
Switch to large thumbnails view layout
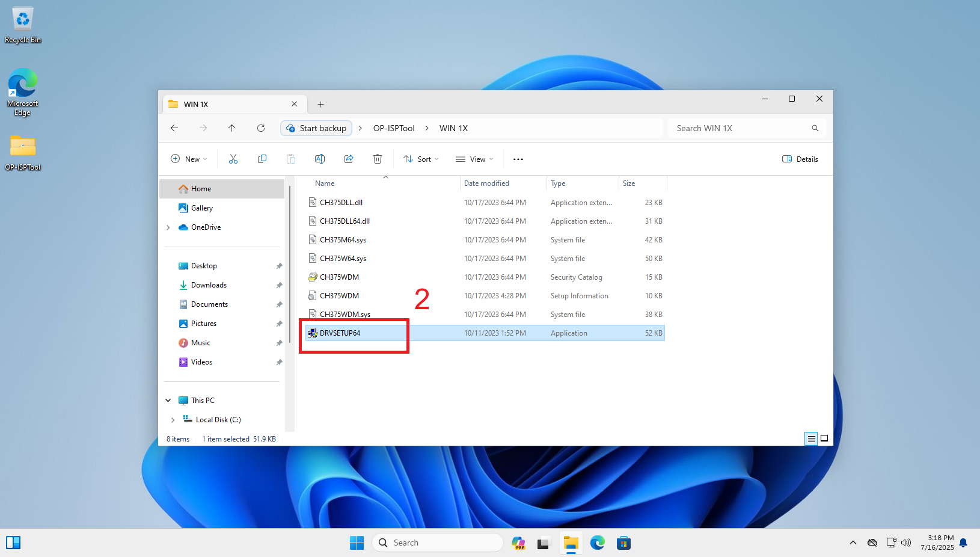tap(824, 439)
